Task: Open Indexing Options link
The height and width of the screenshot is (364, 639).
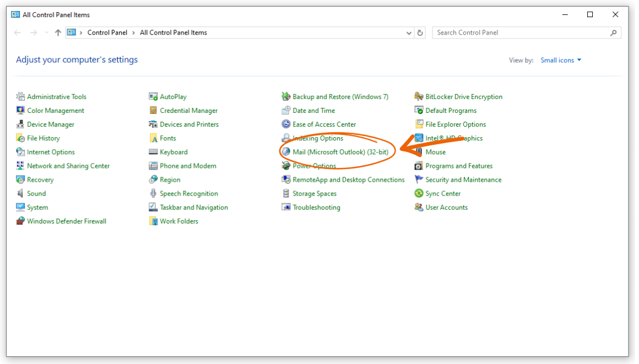Action: [318, 138]
